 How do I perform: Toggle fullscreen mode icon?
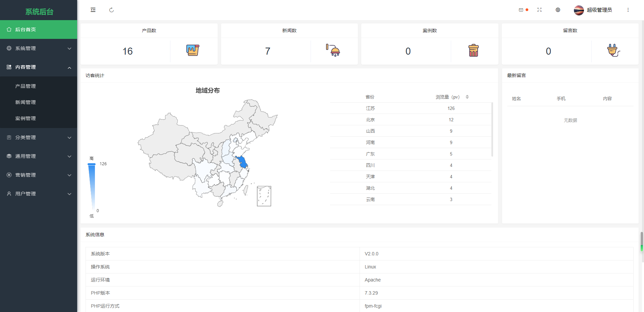click(539, 10)
